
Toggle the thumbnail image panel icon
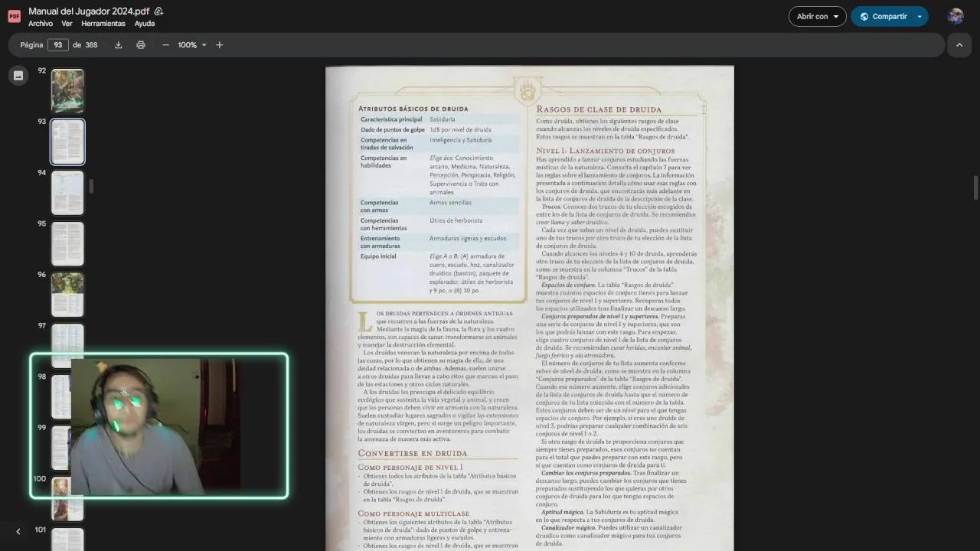[x=18, y=75]
